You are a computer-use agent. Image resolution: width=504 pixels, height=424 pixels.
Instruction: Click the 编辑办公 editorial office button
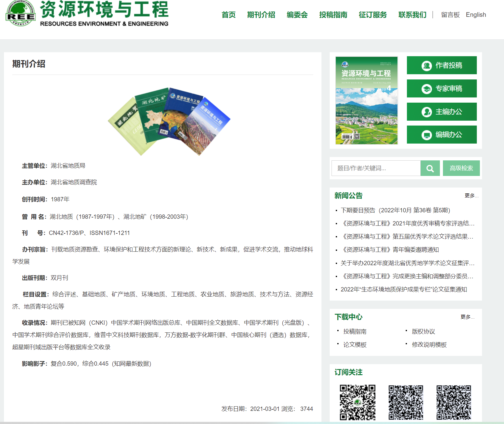441,135
